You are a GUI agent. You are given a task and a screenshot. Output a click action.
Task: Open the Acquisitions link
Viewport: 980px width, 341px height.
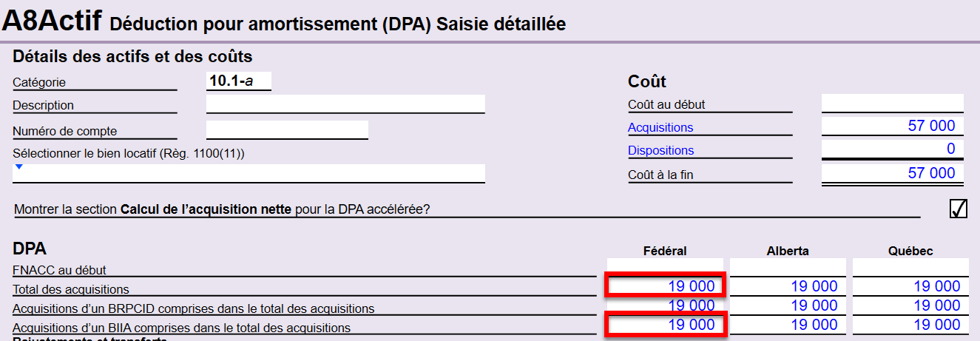tap(660, 127)
